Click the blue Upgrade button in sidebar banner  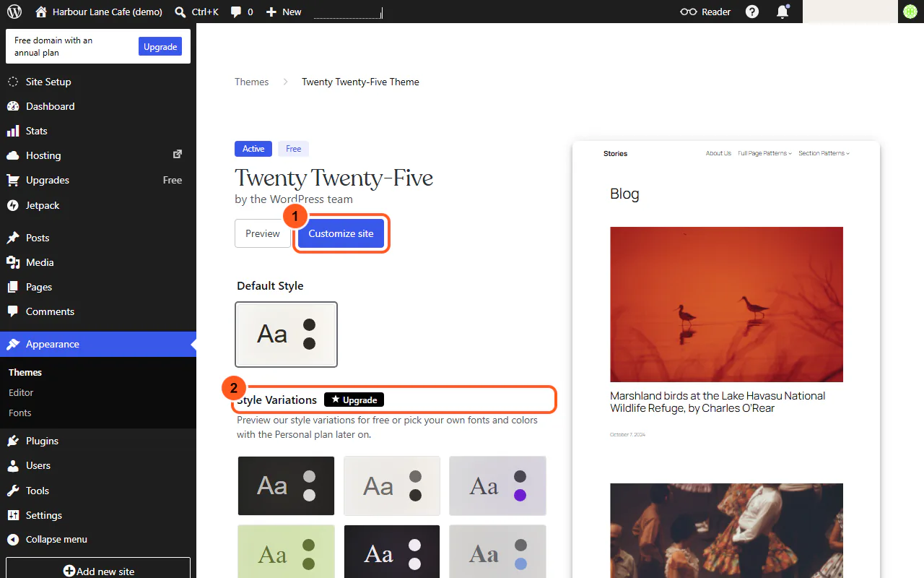160,47
